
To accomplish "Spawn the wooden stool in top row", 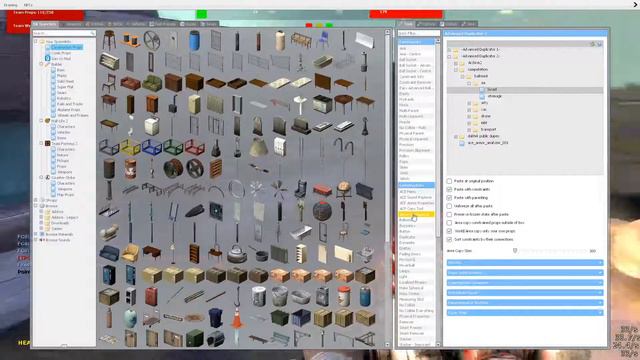I will pyautogui.click(x=109, y=40).
